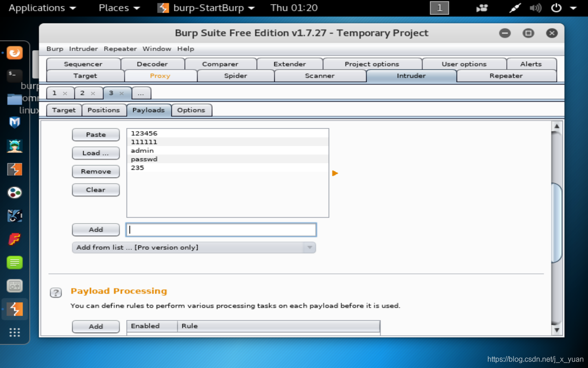The height and width of the screenshot is (368, 588).
Task: Close Intruder tab 3 with its x
Action: pyautogui.click(x=122, y=93)
